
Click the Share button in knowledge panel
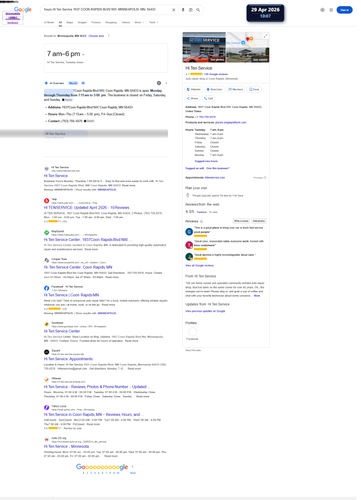[192, 98]
